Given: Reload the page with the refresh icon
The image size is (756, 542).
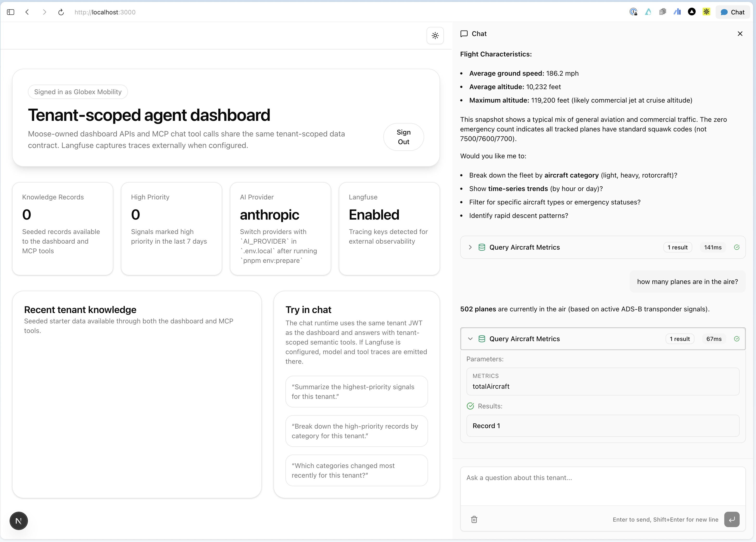Looking at the screenshot, I should click(x=61, y=12).
